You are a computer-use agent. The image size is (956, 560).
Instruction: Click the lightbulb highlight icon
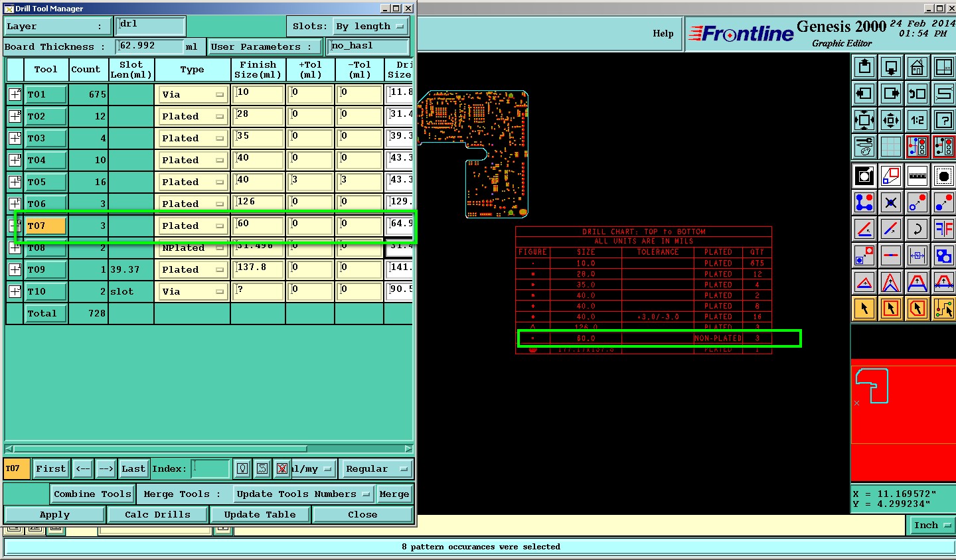tap(242, 469)
